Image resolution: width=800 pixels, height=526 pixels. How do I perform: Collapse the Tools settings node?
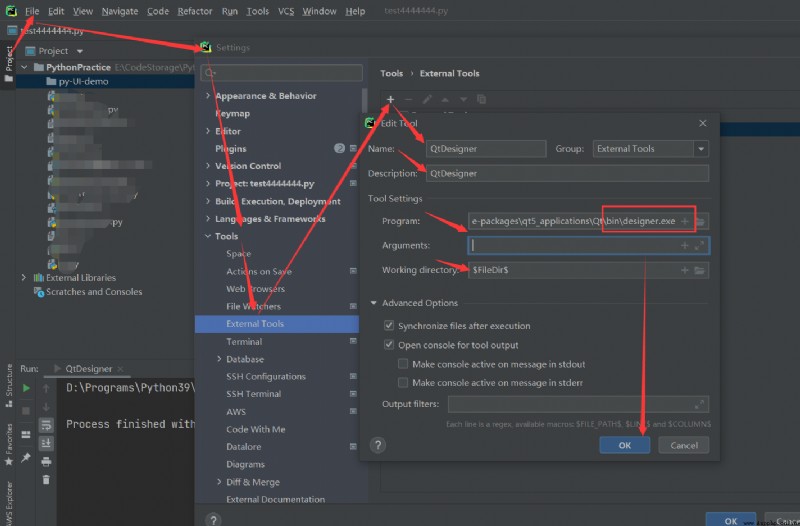[x=208, y=236]
